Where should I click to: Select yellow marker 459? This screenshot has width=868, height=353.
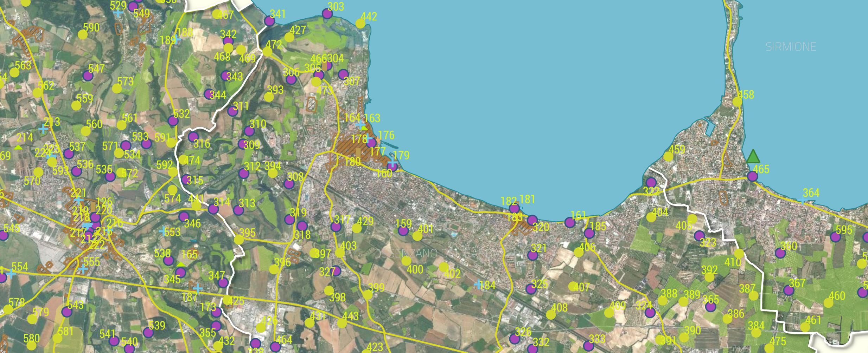point(668,156)
